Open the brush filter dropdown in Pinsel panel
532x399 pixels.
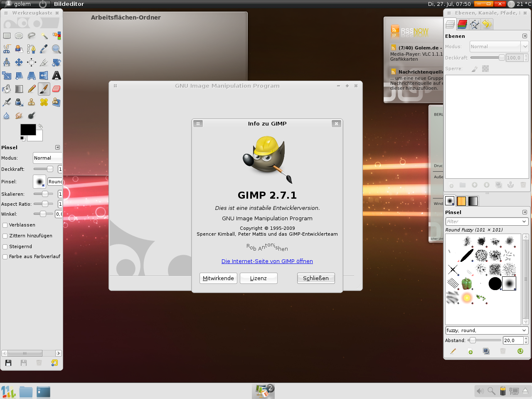[487, 221]
